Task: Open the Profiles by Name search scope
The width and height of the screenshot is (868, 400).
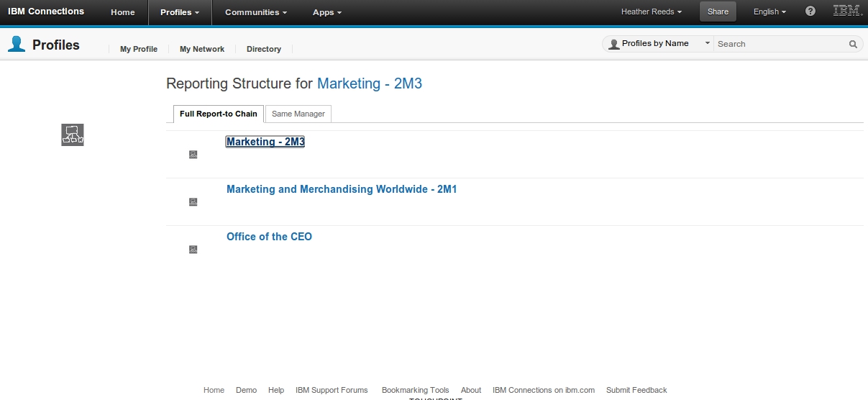Action: pyautogui.click(x=658, y=44)
